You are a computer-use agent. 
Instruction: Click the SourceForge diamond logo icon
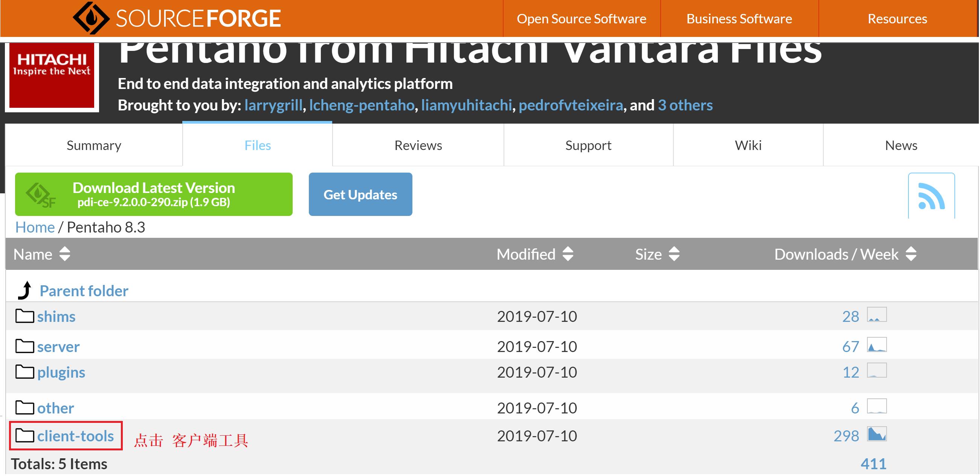tap(91, 18)
